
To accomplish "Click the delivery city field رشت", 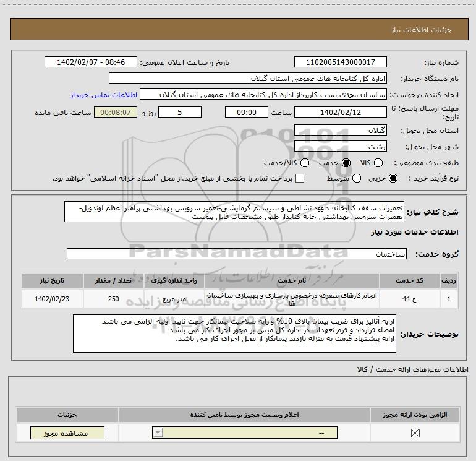I will [340, 147].
